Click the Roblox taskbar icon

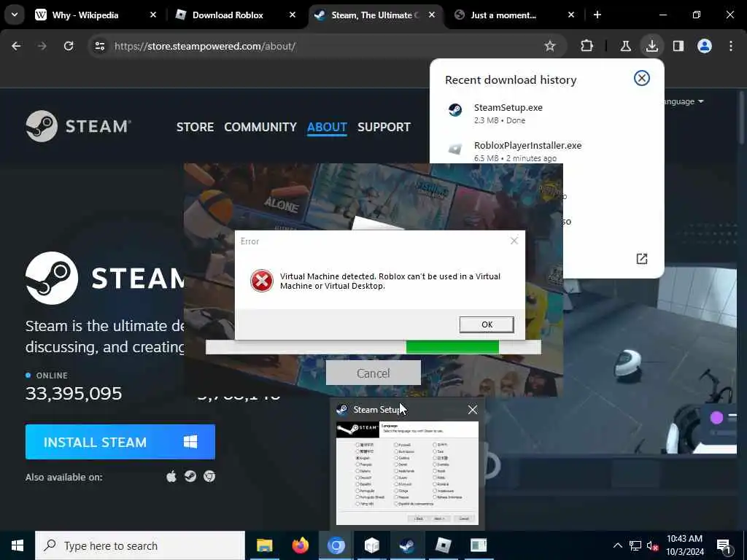(443, 545)
